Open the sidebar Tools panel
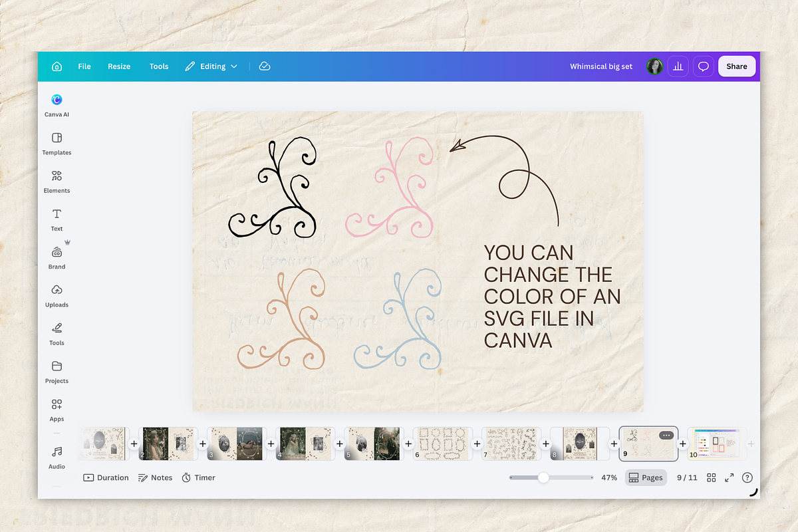Screen dimensions: 798x532 coord(57,334)
